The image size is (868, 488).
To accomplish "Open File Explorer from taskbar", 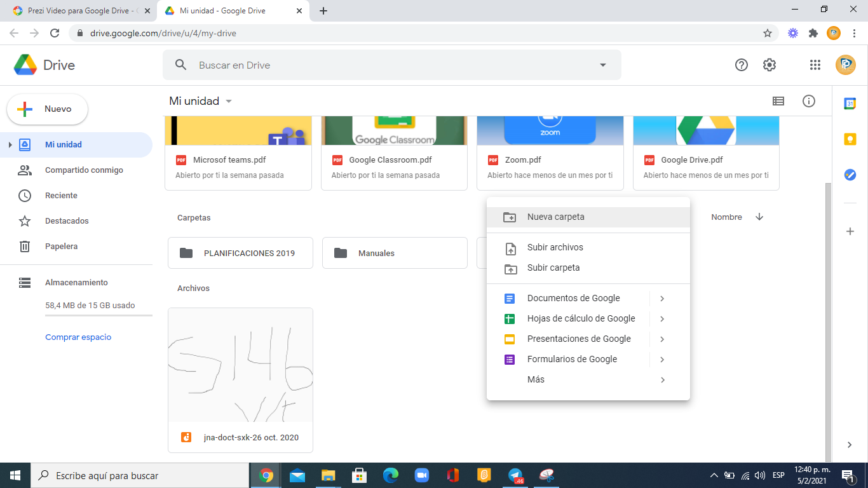I will pyautogui.click(x=329, y=475).
